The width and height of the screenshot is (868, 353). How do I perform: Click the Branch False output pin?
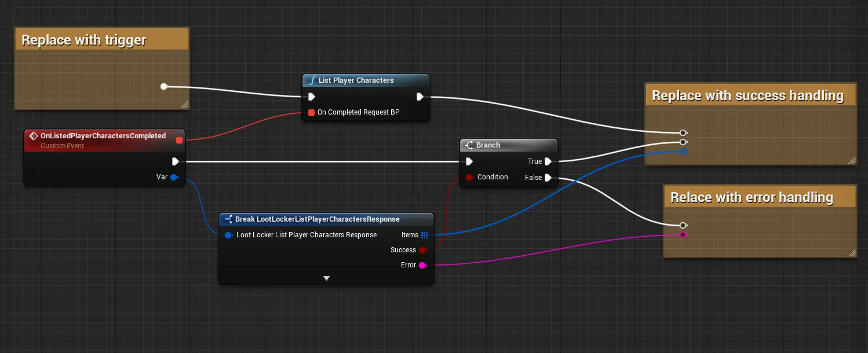[548, 178]
